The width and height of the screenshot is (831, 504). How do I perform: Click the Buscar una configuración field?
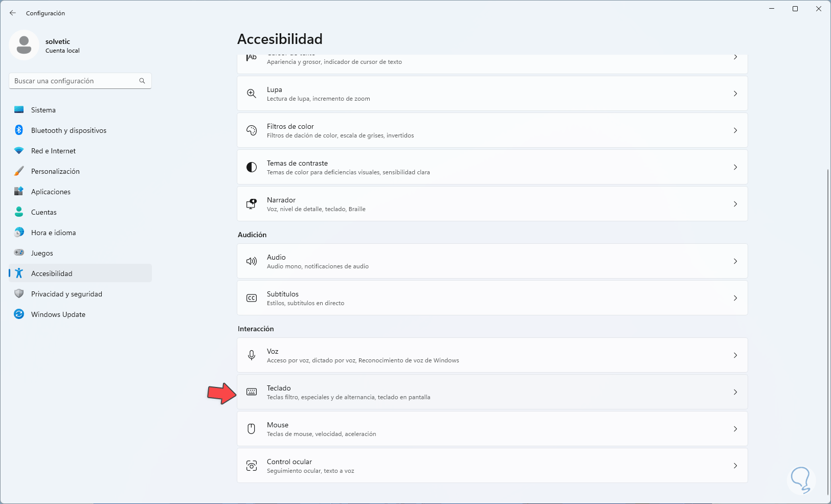[74, 81]
